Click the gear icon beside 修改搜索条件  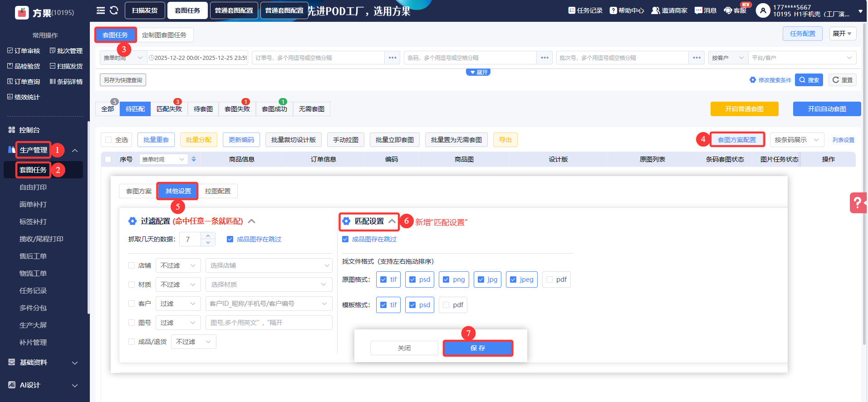point(753,80)
